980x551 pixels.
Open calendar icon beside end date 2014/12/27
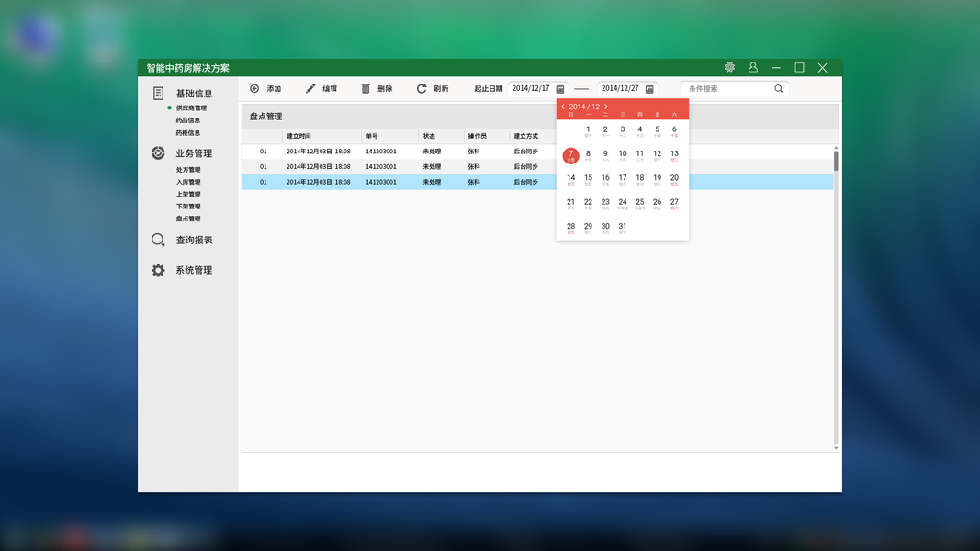tap(650, 89)
